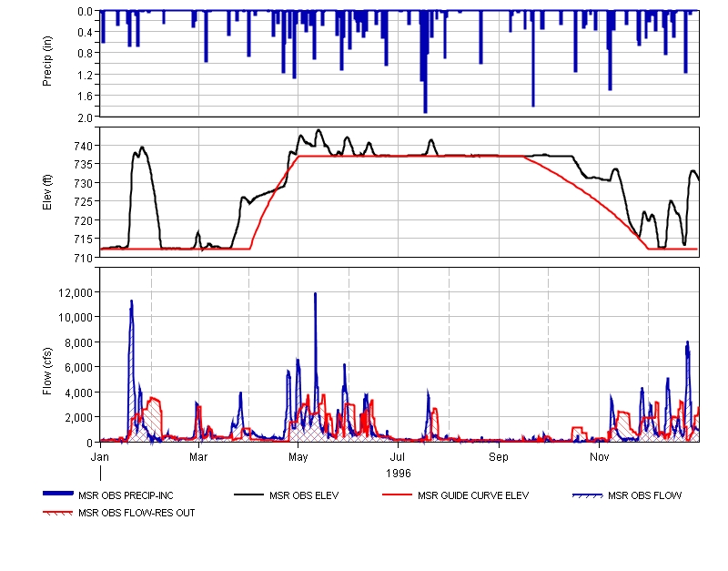
Task: Click the Jan tick label on time axis
Action: pos(100,454)
